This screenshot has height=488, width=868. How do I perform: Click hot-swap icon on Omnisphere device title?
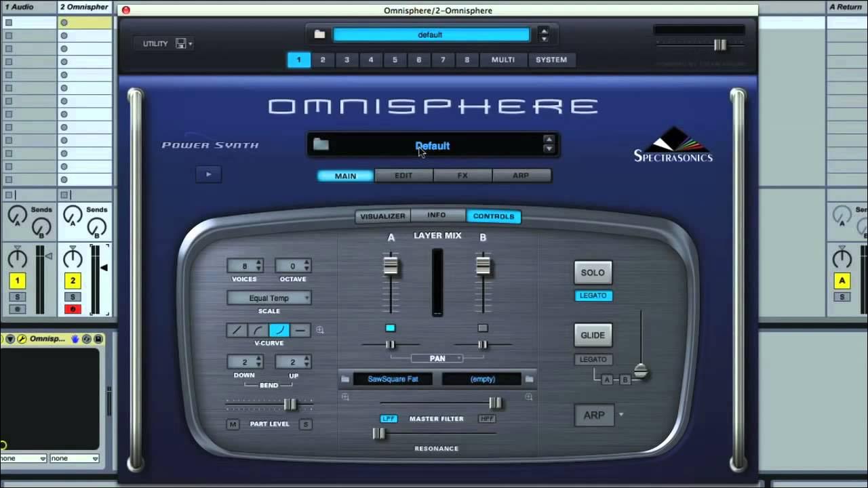coord(87,339)
